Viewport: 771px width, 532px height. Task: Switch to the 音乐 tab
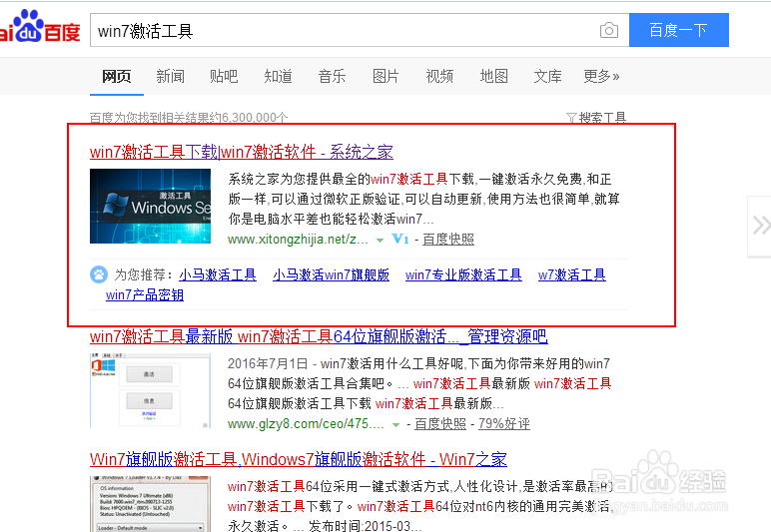[x=332, y=76]
